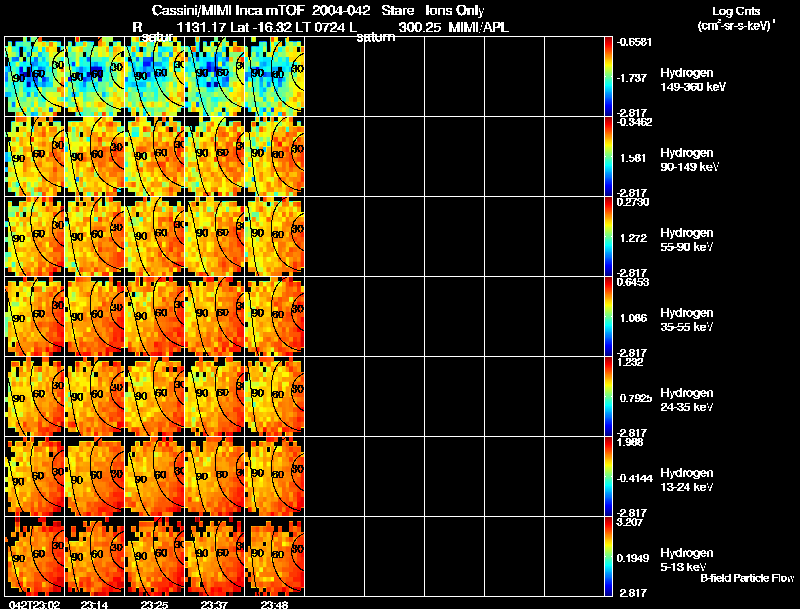
Task: Click the 35-55 keV row color bar
Action: 608,317
